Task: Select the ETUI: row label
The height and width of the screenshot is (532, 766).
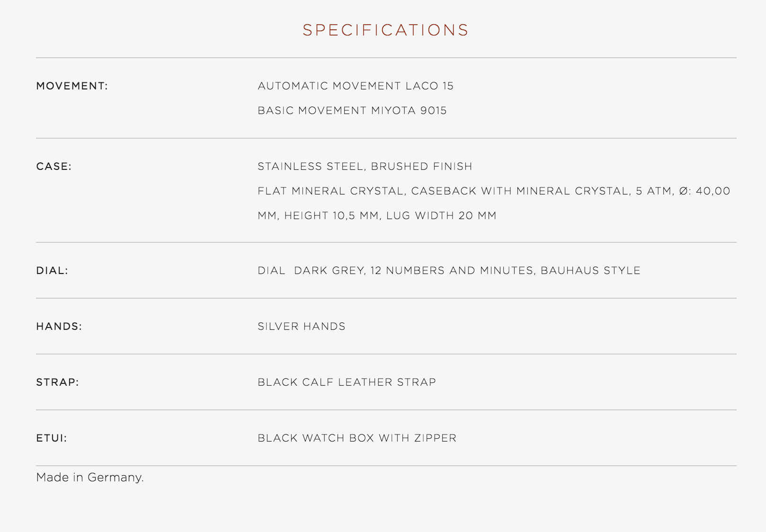Action: 52,438
